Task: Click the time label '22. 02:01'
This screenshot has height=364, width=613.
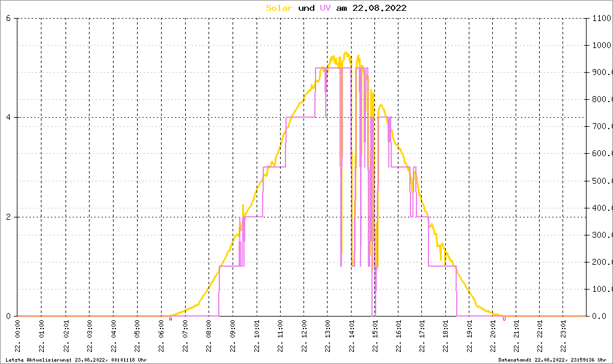Action: [66, 336]
